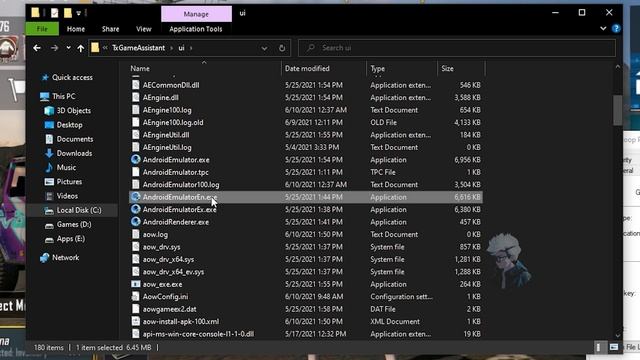Select the AndroidEmulatorEx.exe application icon
This screenshot has height=360, width=640.
[x=136, y=209]
